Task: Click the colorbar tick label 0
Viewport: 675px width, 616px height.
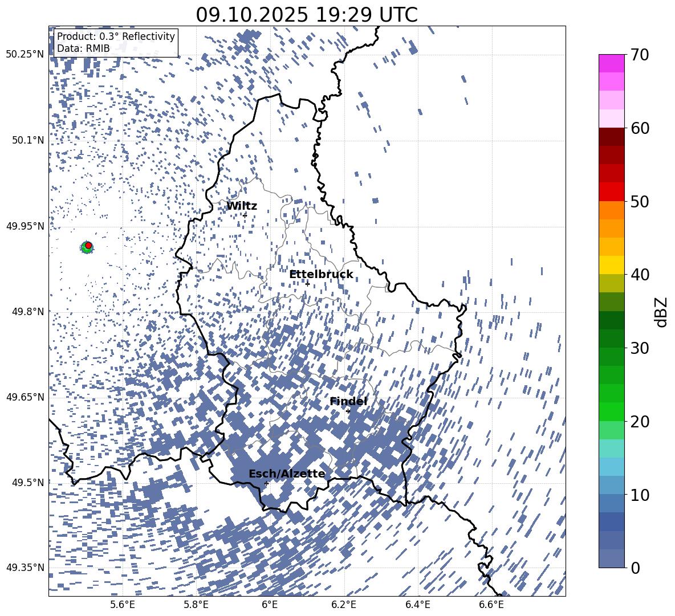Action: tap(636, 568)
